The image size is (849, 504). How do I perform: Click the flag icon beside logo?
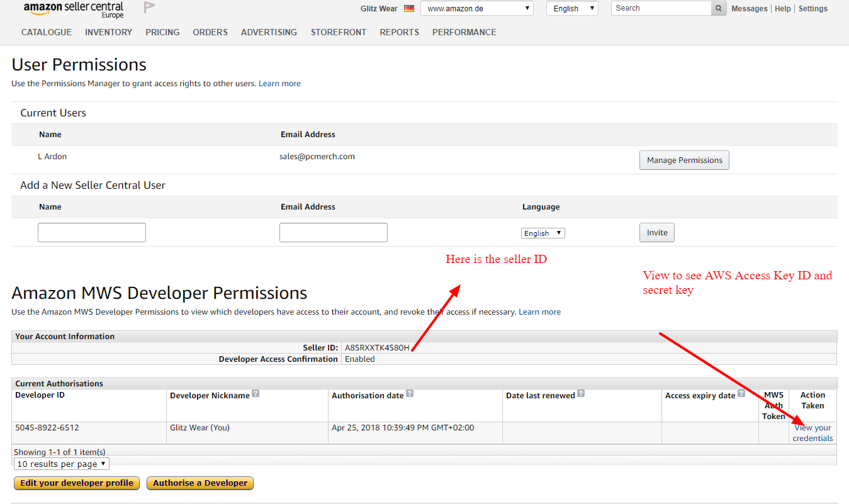(x=149, y=8)
